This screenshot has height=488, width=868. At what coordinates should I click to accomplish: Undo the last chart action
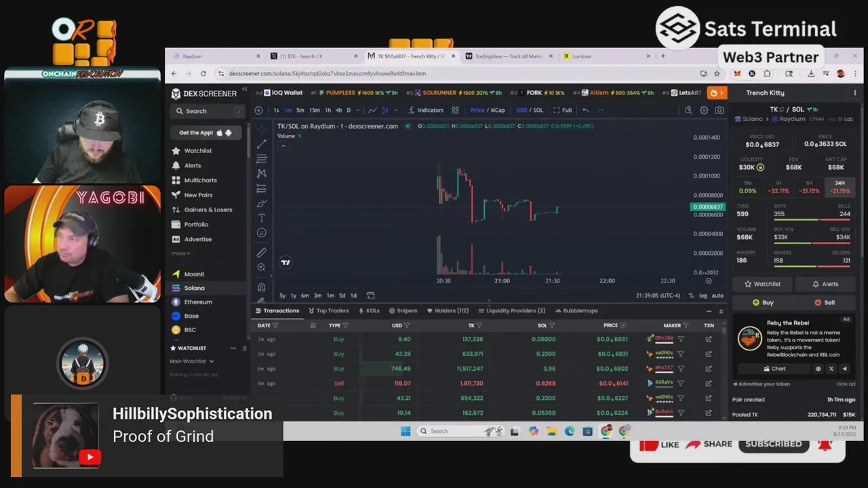pyautogui.click(x=586, y=110)
